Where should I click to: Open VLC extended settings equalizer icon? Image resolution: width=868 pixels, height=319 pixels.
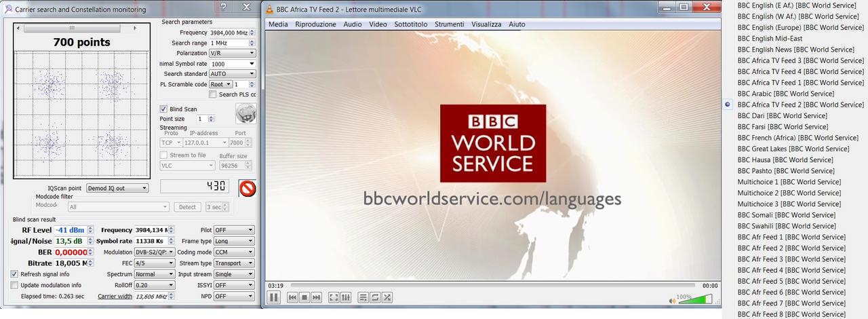346,297
